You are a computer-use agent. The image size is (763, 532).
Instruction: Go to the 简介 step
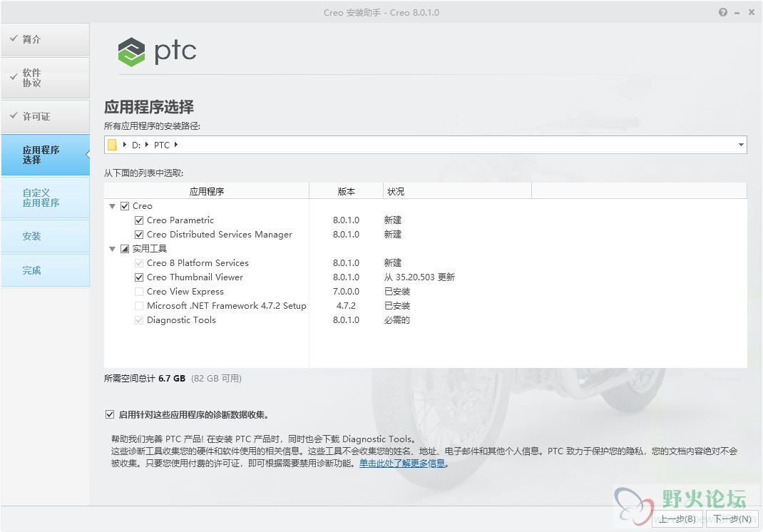tap(45, 39)
